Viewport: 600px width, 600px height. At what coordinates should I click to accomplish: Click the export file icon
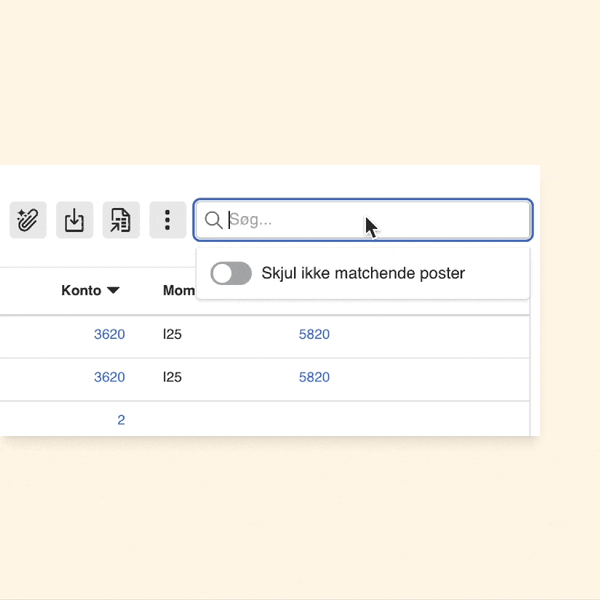click(x=121, y=220)
